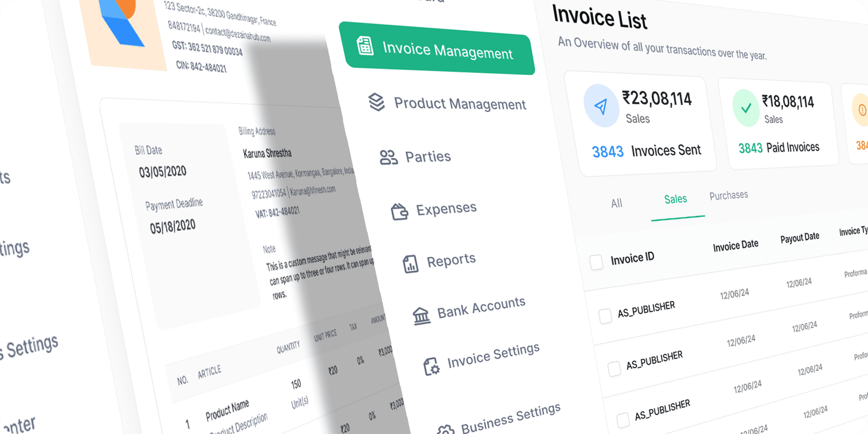
Task: Click the Parties people icon
Action: coord(389,157)
